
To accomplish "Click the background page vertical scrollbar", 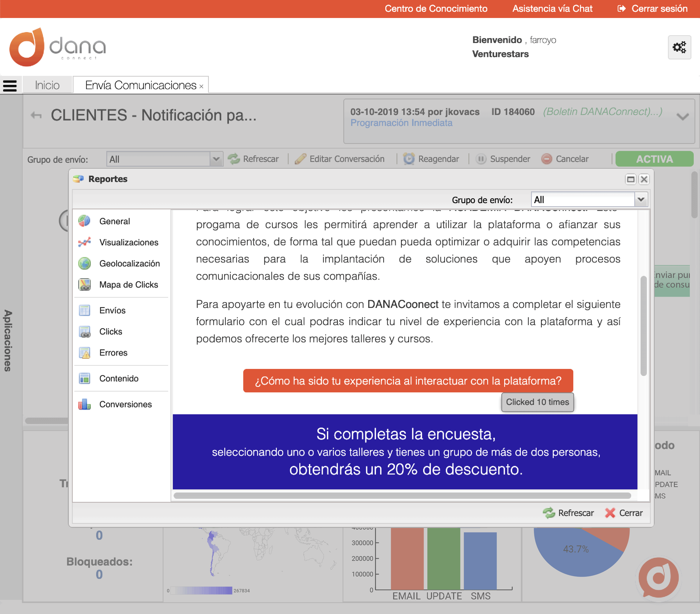I will [695, 195].
